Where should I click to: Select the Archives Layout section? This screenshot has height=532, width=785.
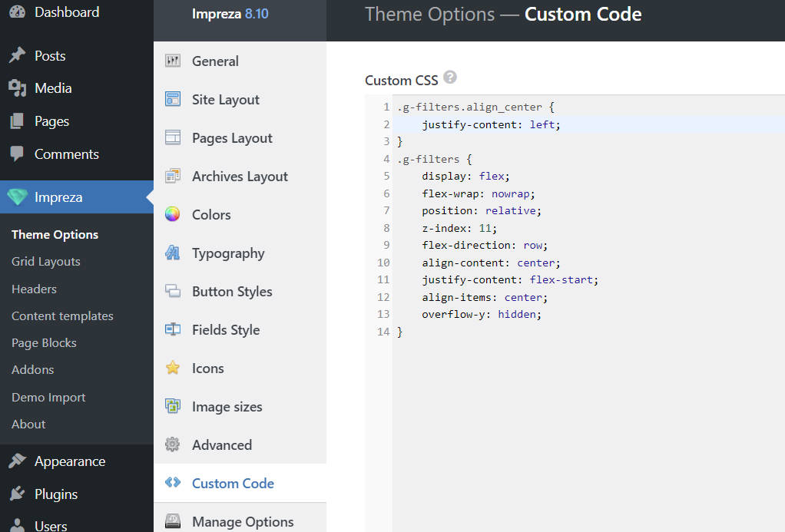tap(240, 176)
